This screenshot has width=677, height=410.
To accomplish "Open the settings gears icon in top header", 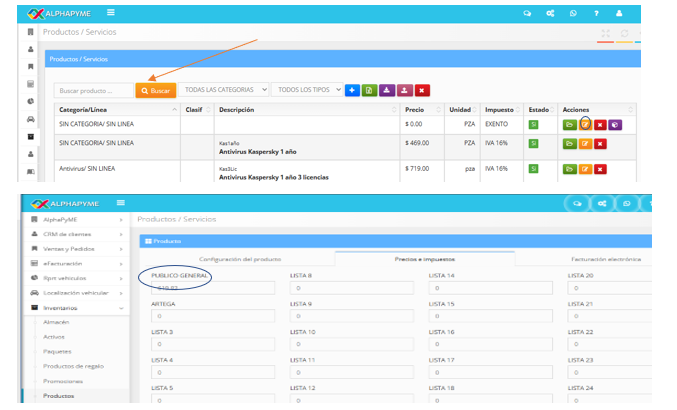I will (x=549, y=13).
